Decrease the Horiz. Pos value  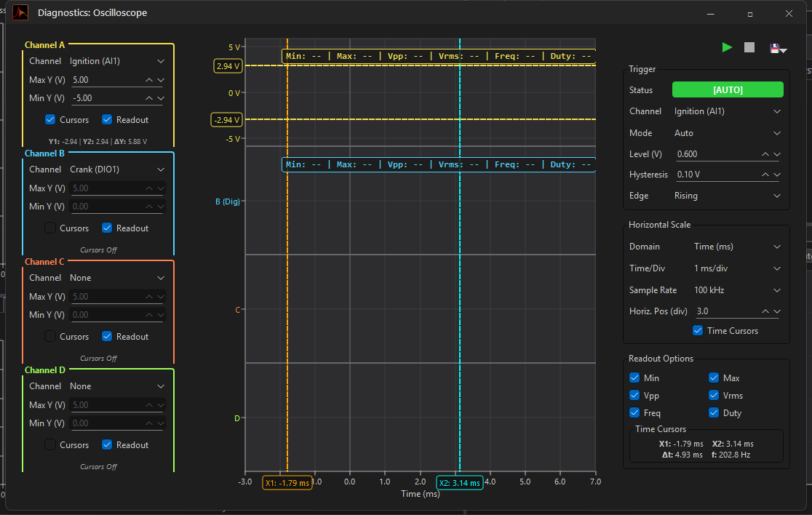tap(777, 311)
